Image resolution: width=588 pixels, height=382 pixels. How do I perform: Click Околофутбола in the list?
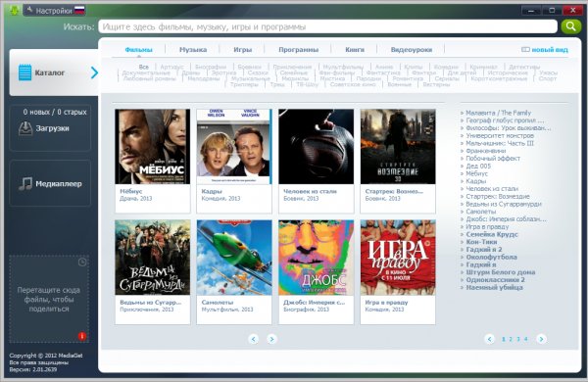point(491,258)
